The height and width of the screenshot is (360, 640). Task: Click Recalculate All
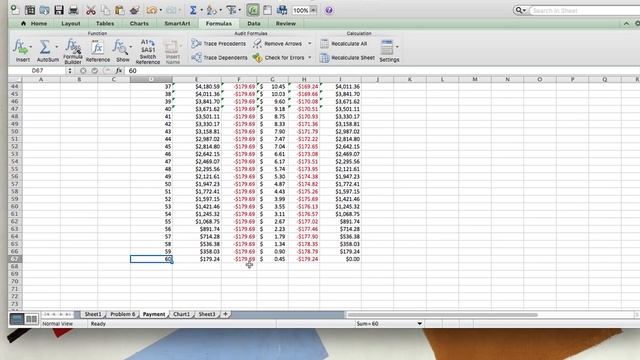(344, 43)
